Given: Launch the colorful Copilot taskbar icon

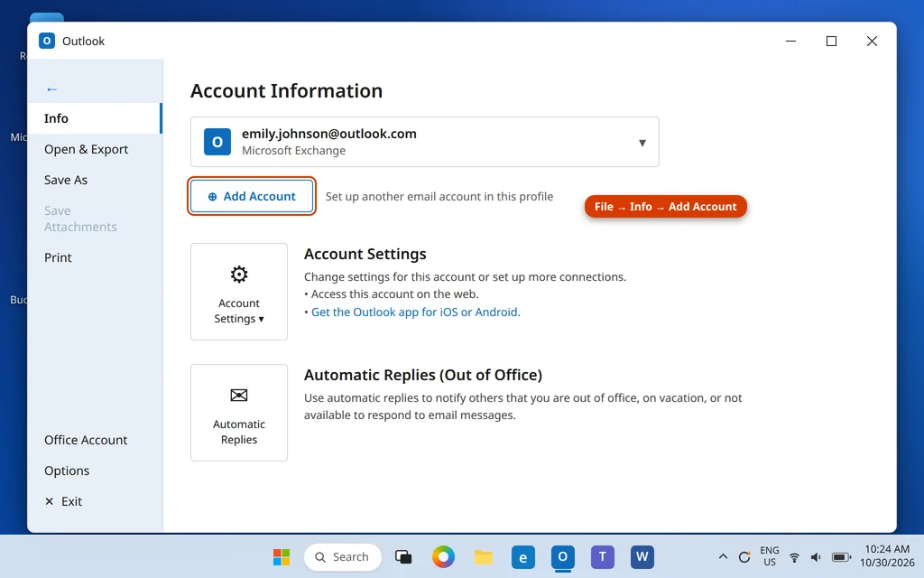Looking at the screenshot, I should click(443, 557).
